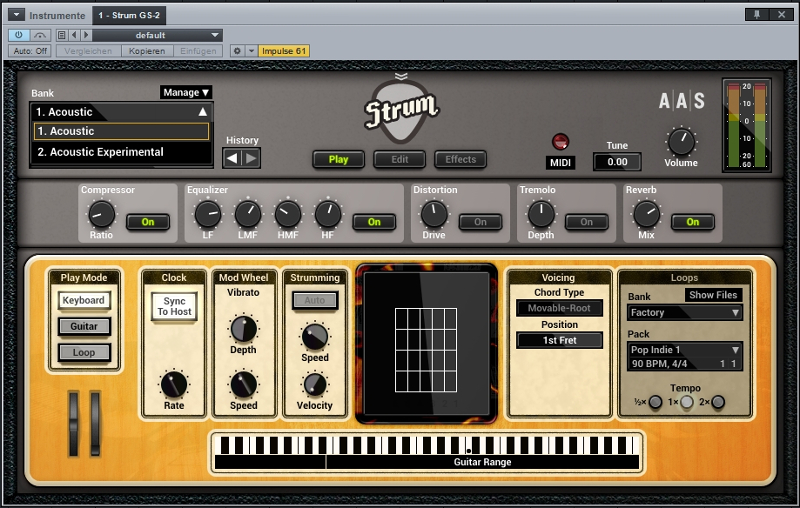Go to next preset arrow
Screen dimensions: 800x508
click(x=86, y=35)
